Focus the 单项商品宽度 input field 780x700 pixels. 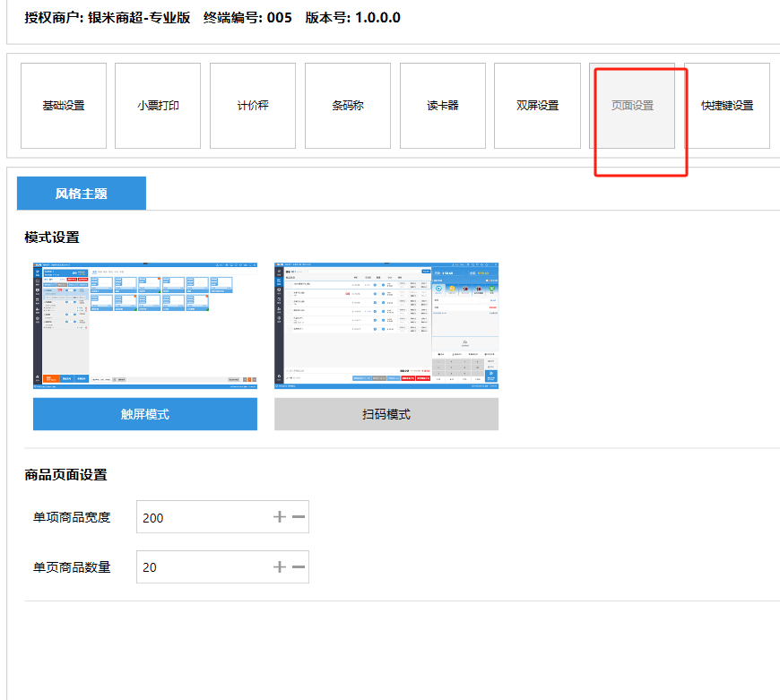pos(202,517)
